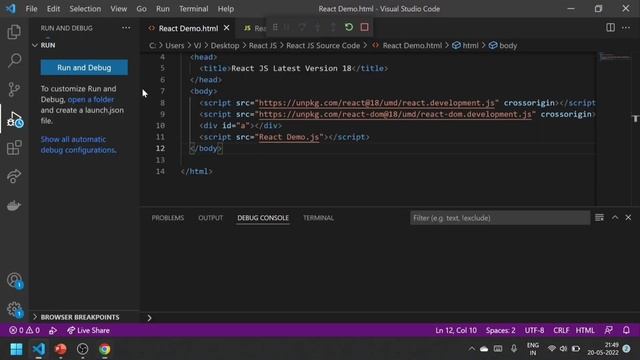The image size is (640, 360).
Task: Close the React Demo.html tab
Action: [227, 28]
